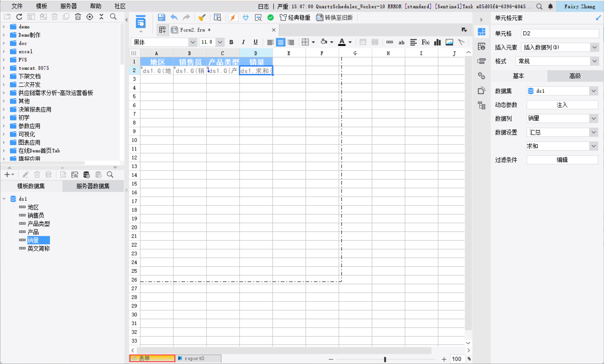
Task: Insert a chart into the cell
Action: (437, 42)
